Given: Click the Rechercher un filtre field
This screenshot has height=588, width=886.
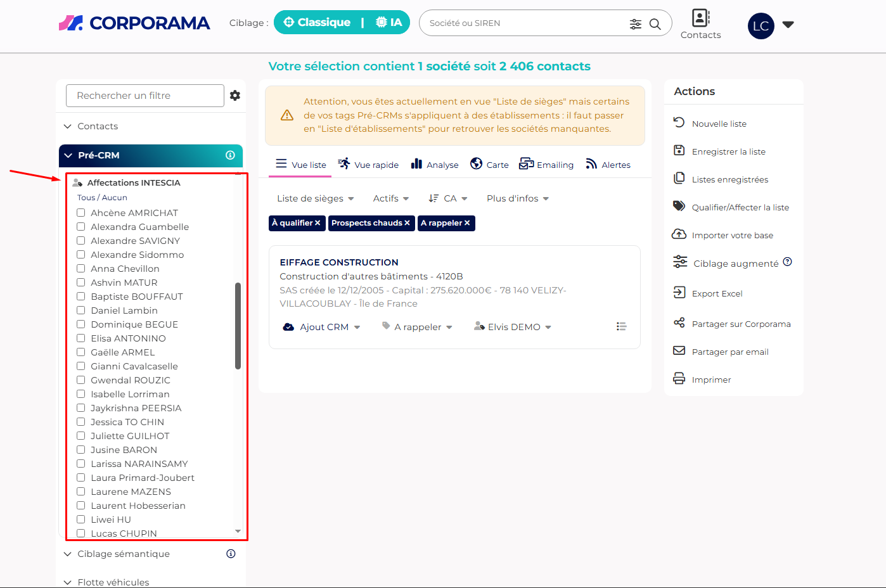Looking at the screenshot, I should 144,96.
